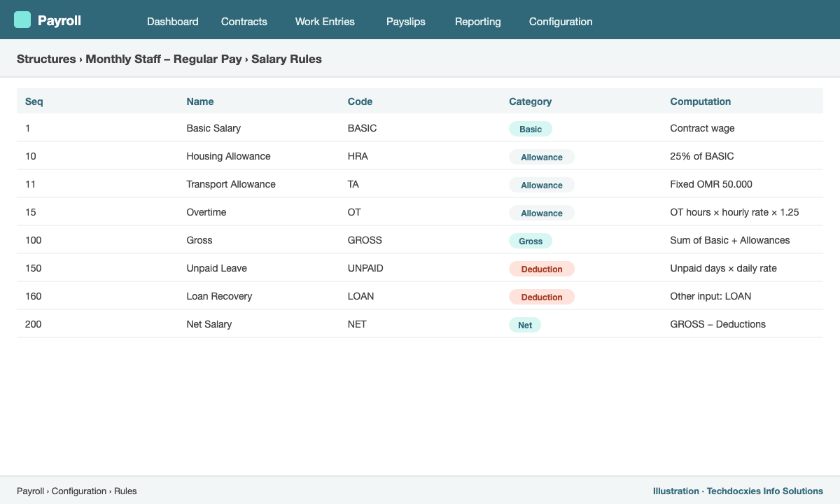Image resolution: width=840 pixels, height=504 pixels.
Task: Click the footer Payroll › Configuration › Rules path
Action: [77, 491]
